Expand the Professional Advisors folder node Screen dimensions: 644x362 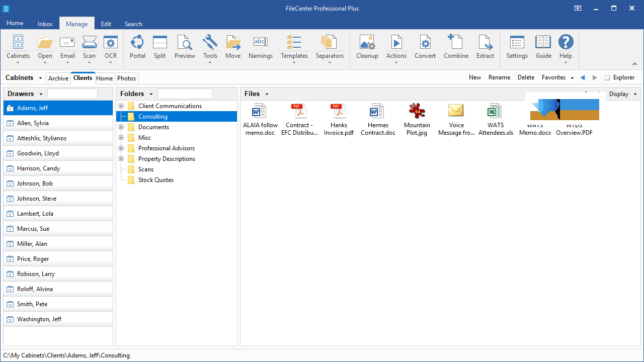pos(121,148)
